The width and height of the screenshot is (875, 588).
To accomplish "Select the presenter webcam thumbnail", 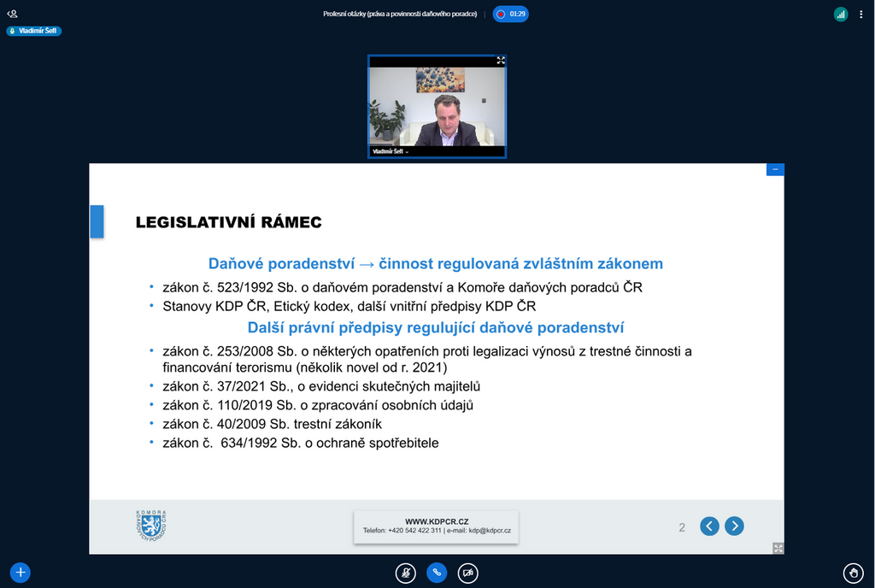I will tap(437, 107).
